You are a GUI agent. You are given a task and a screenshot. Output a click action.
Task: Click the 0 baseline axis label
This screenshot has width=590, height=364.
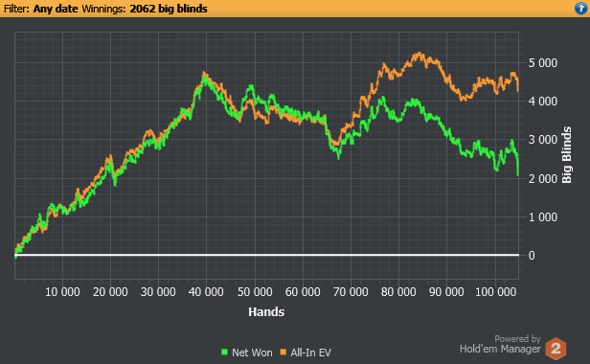[532, 256]
